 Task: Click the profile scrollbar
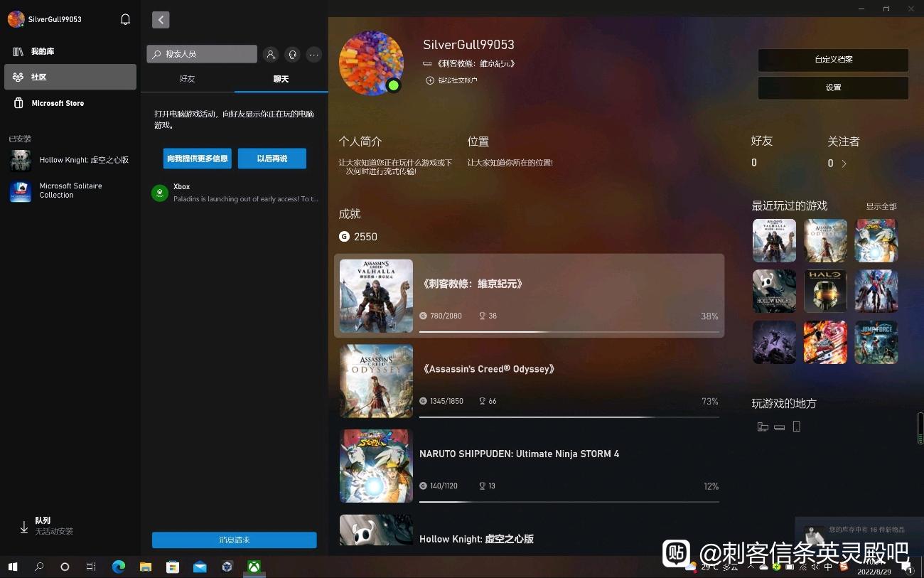tap(920, 428)
